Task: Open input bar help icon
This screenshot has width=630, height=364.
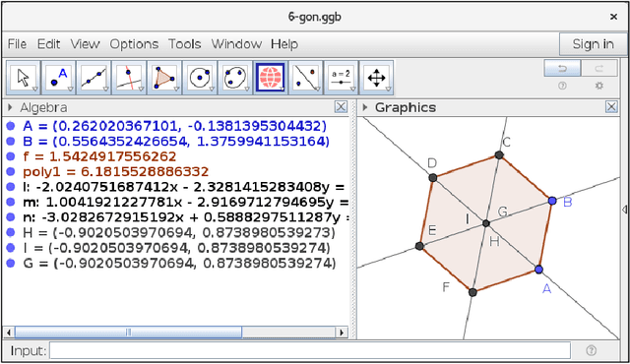Action: pyautogui.click(x=591, y=350)
